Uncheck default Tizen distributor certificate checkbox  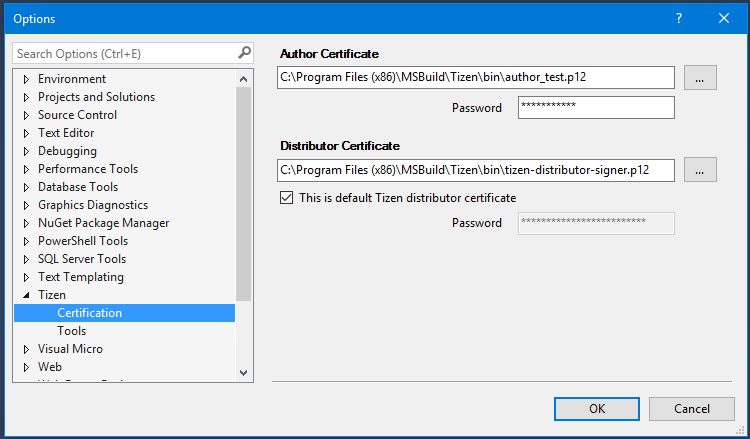point(287,198)
